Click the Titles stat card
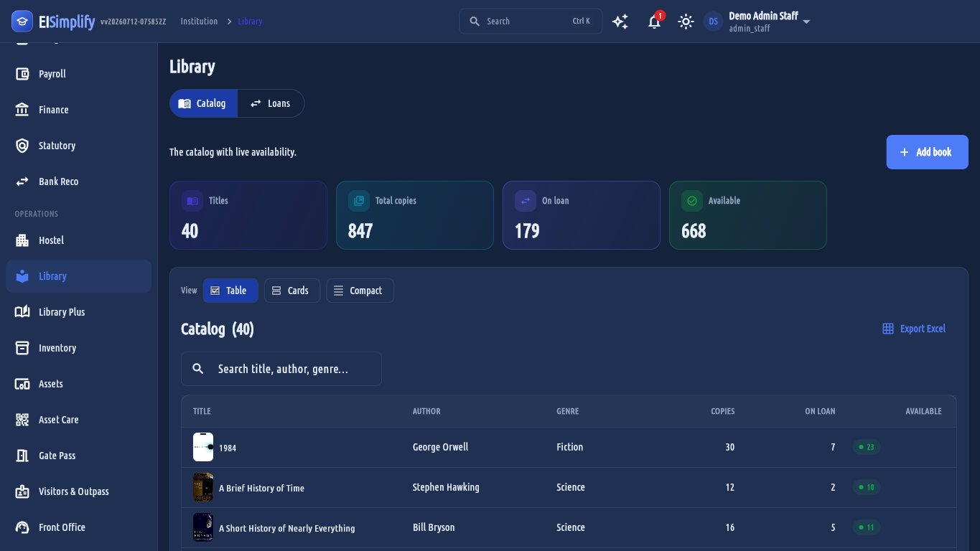 click(x=248, y=215)
